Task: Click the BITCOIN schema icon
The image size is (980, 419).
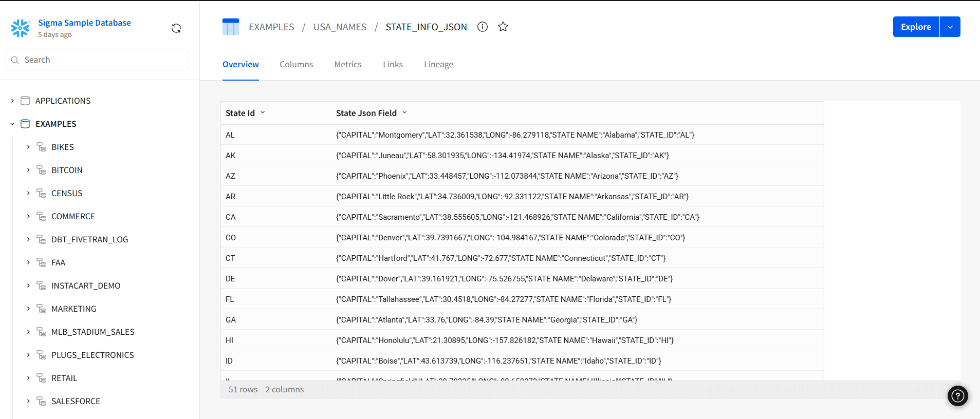Action: pyautogui.click(x=41, y=170)
